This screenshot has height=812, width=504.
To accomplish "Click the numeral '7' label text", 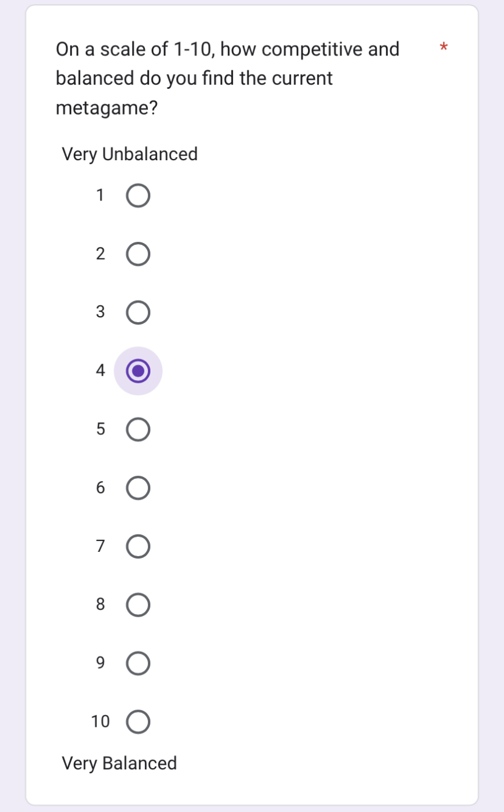I will [x=100, y=546].
